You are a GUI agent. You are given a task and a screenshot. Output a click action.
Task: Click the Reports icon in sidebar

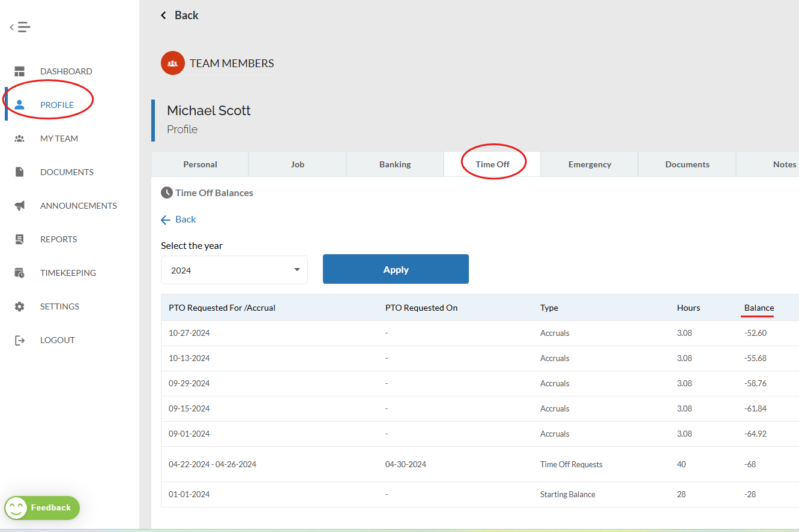[20, 239]
